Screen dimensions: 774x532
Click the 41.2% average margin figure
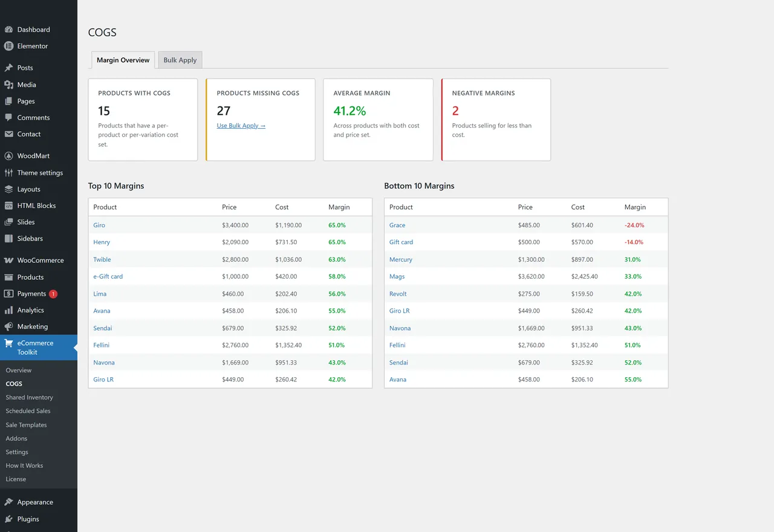pyautogui.click(x=350, y=111)
